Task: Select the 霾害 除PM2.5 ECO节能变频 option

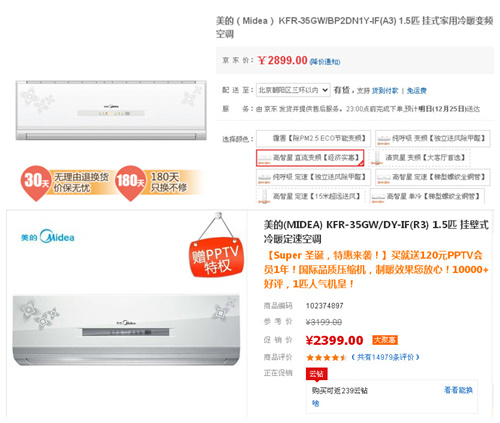Action: click(x=313, y=138)
